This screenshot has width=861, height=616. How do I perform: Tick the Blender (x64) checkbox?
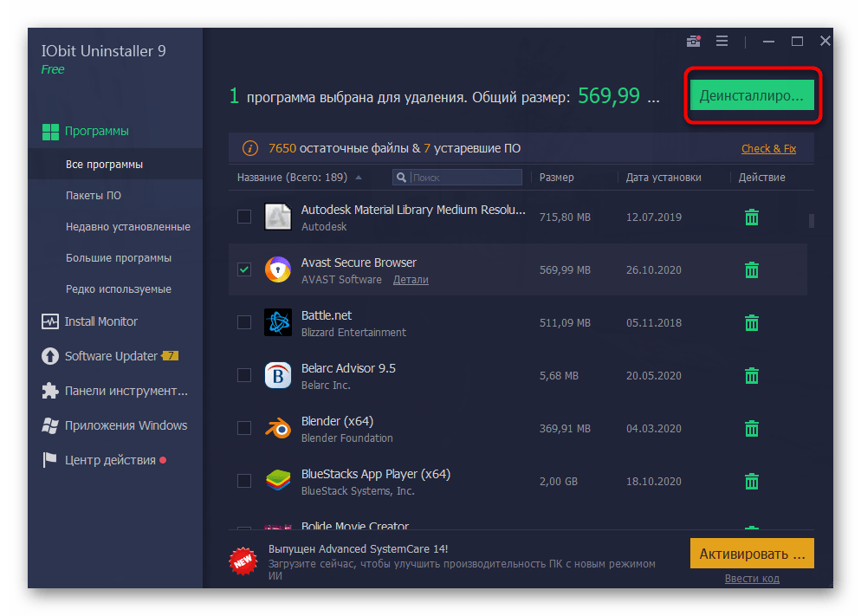point(244,428)
